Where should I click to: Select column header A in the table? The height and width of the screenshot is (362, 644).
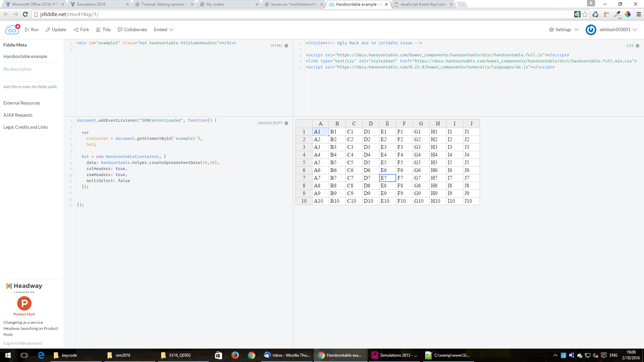coord(320,124)
